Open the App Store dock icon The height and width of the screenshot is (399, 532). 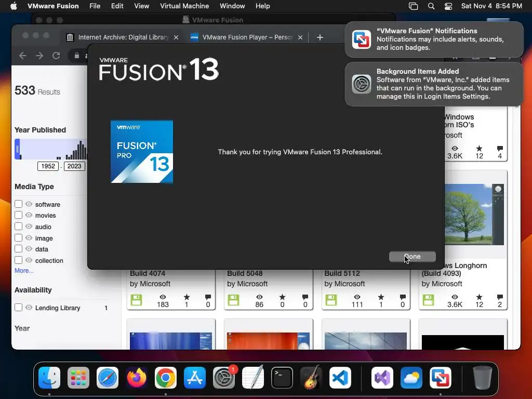tap(195, 377)
